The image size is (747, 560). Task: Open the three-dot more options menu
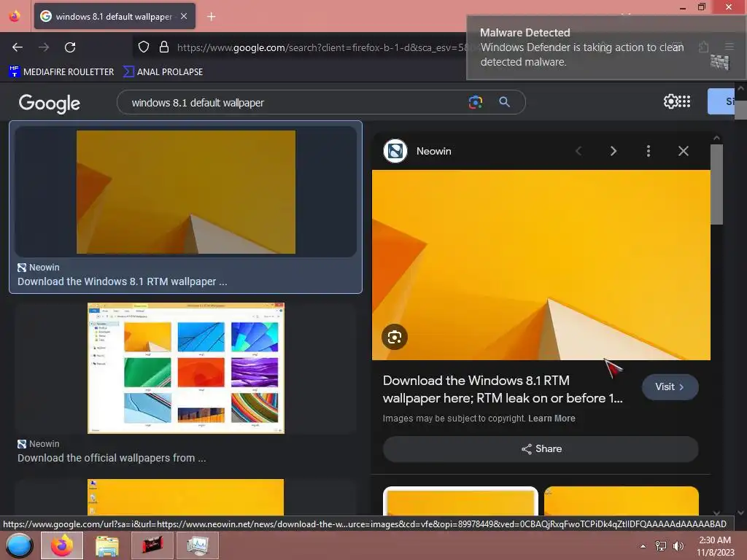click(x=649, y=151)
